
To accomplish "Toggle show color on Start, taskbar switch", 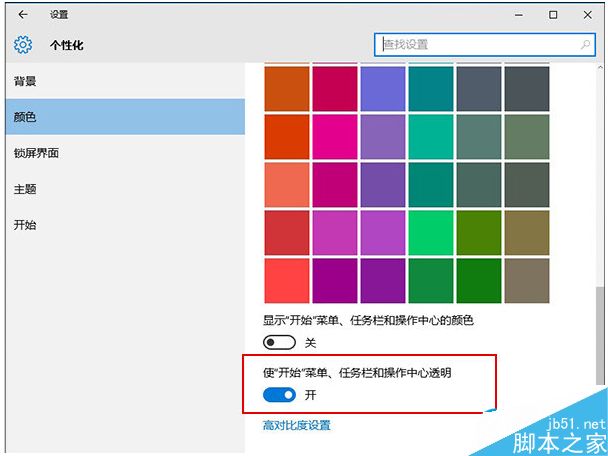I will tap(279, 342).
